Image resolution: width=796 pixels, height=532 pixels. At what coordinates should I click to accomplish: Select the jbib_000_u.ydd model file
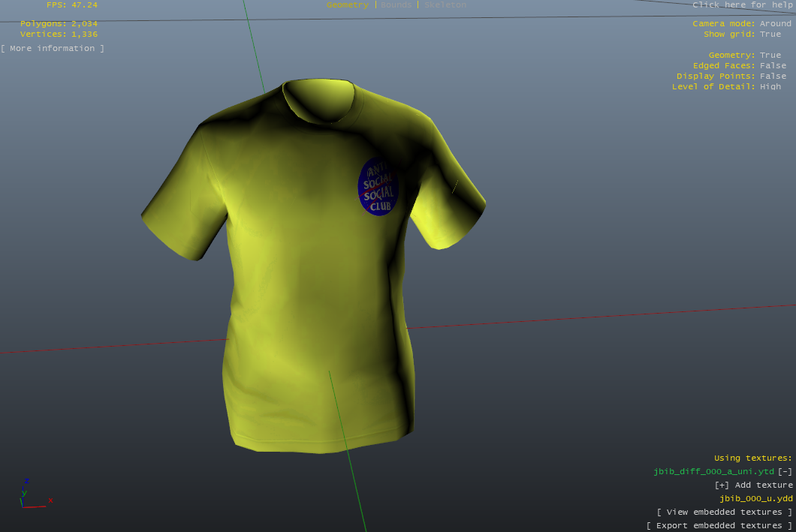[756, 498]
